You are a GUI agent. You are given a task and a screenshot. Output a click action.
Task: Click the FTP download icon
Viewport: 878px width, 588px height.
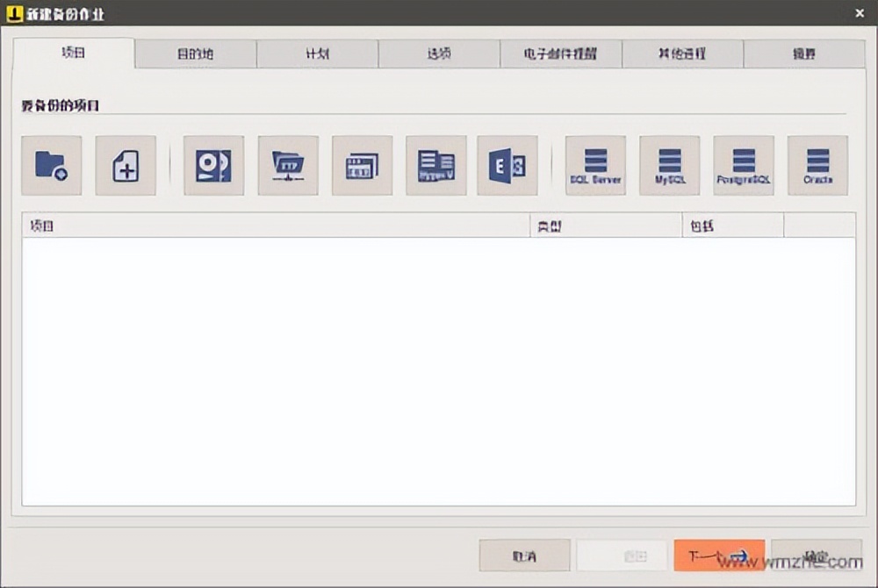(288, 166)
